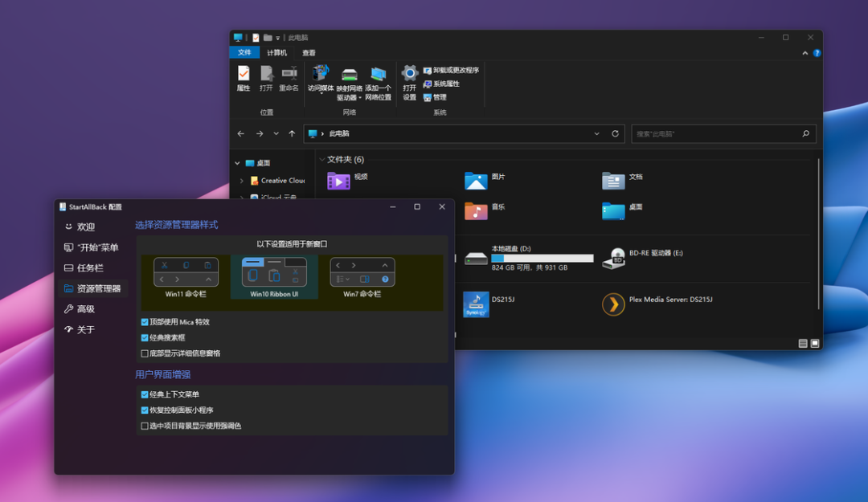
Task: Open the 访问媒体 dropdown arrow
Action: click(x=321, y=95)
